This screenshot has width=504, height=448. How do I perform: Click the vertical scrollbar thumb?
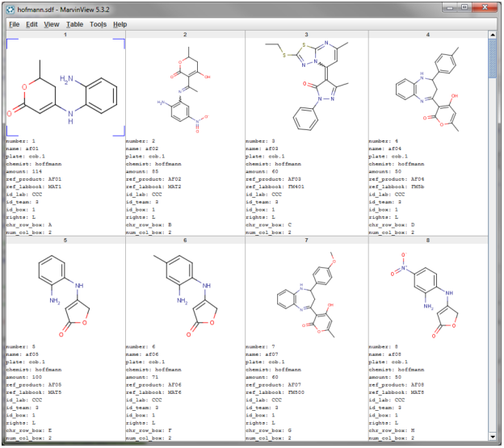click(493, 58)
